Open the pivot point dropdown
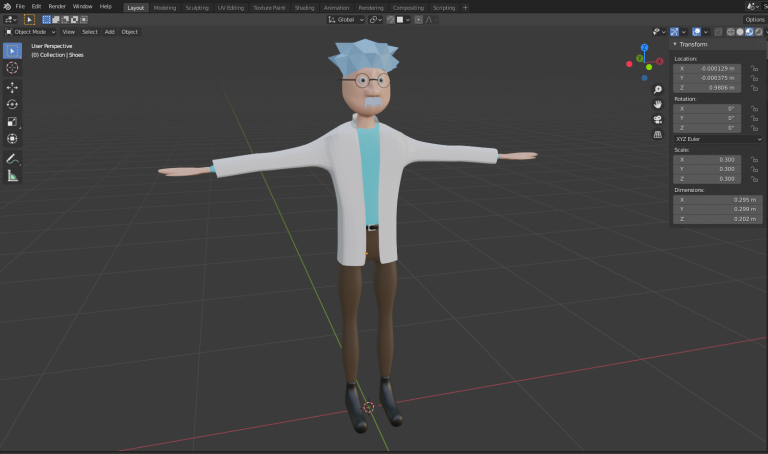 click(376, 20)
